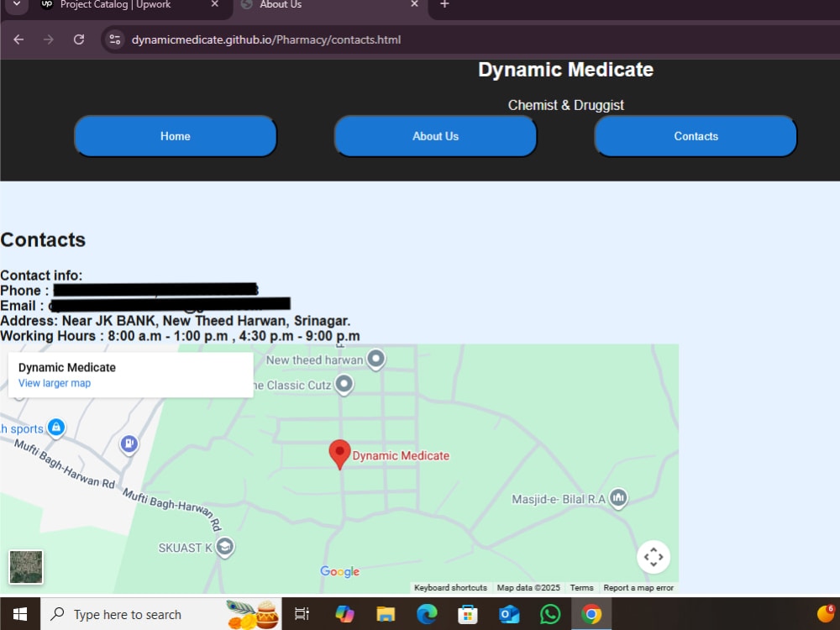This screenshot has height=630, width=840.
Task: Click the Working Hours text line
Action: tap(180, 336)
